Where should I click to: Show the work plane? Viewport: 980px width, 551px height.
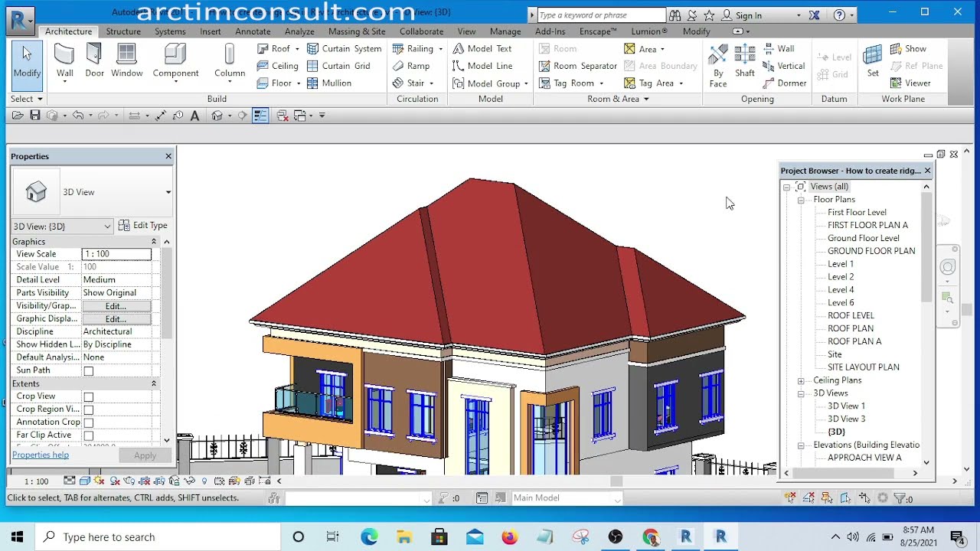click(907, 48)
